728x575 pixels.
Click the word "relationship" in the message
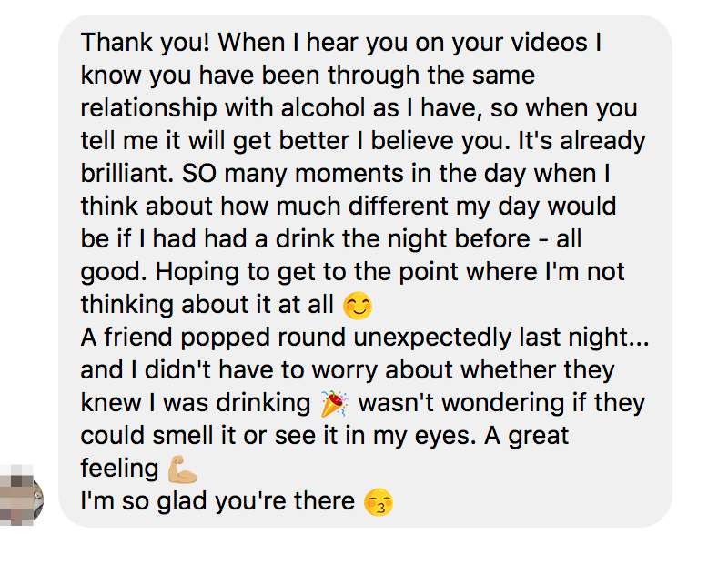148,108
